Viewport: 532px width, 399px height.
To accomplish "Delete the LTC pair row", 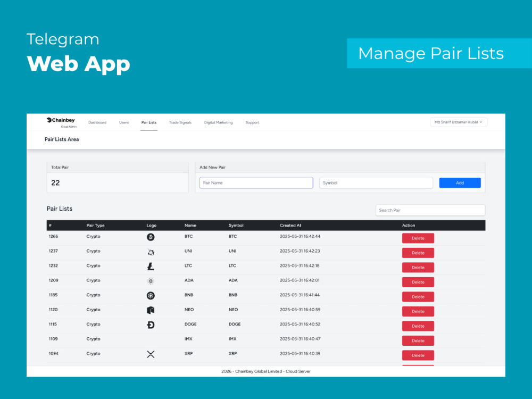I will pyautogui.click(x=418, y=268).
